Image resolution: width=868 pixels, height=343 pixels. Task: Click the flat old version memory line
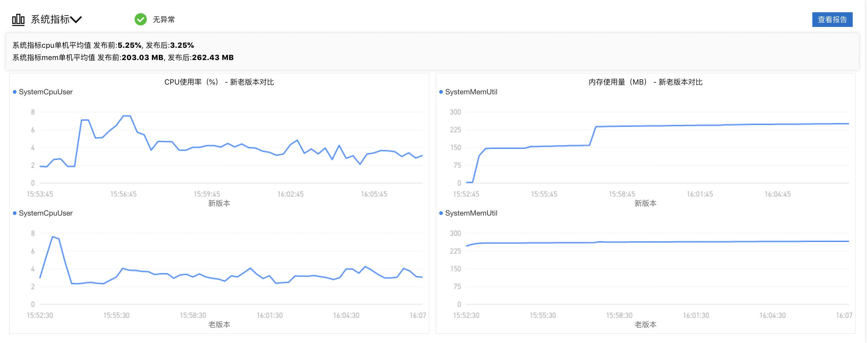(657, 242)
